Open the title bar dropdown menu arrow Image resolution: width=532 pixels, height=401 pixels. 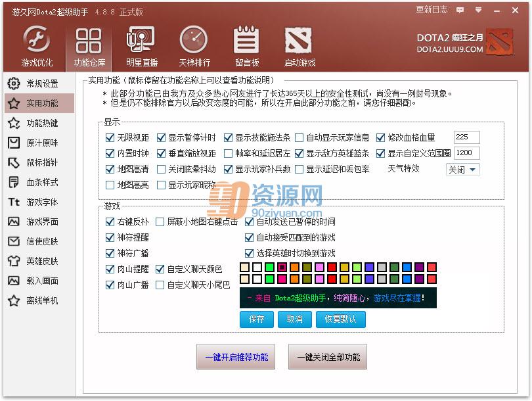pos(478,10)
